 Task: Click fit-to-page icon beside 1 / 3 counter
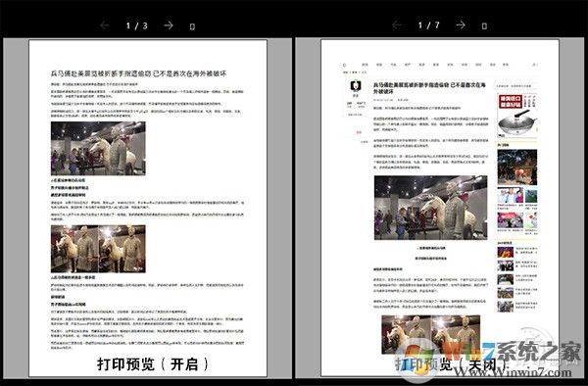point(192,26)
